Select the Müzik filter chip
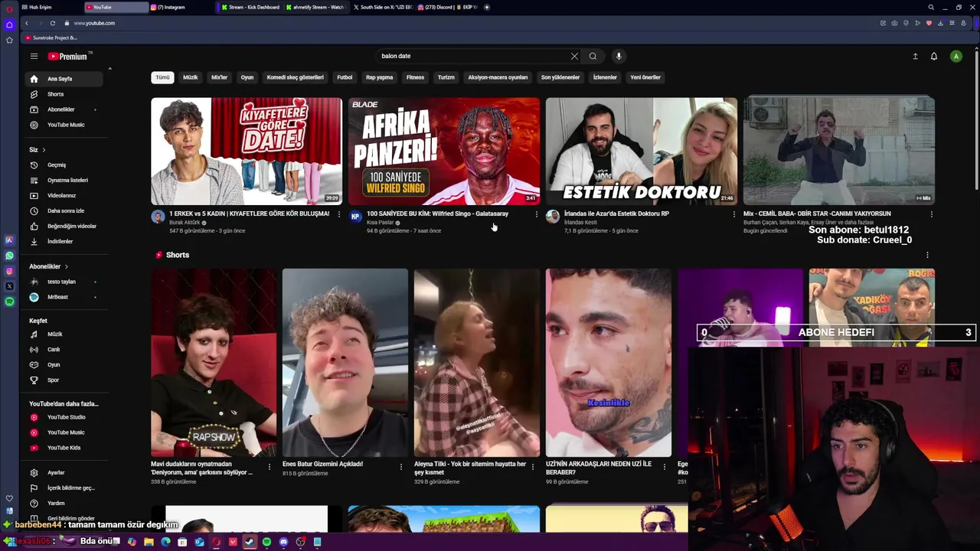This screenshot has width=980, height=551. [190, 77]
